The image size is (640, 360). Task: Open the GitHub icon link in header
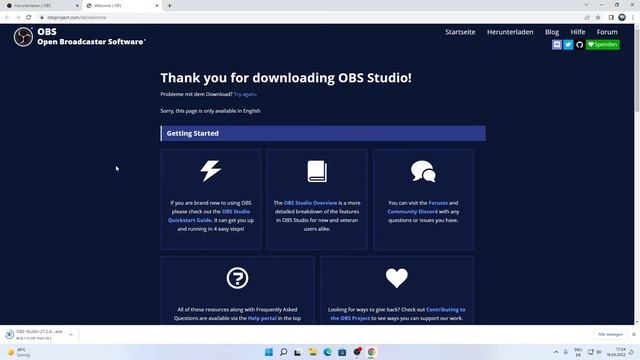(580, 44)
